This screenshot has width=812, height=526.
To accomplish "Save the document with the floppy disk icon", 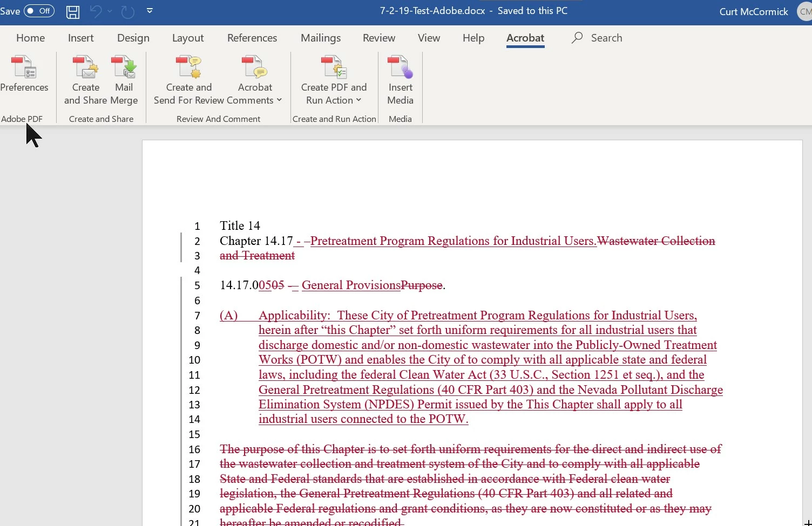I will [73, 11].
